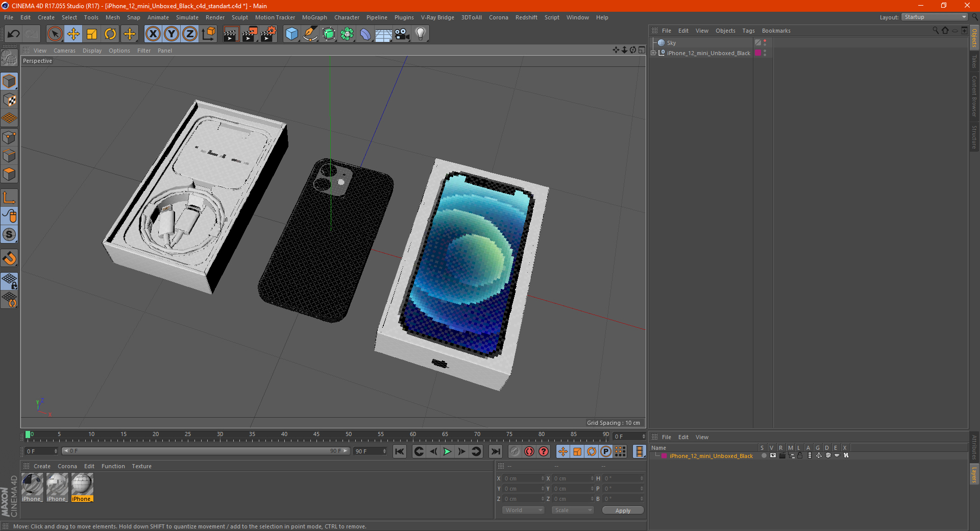980x531 pixels.
Task: Open the Objects manager Tags menu
Action: (748, 31)
